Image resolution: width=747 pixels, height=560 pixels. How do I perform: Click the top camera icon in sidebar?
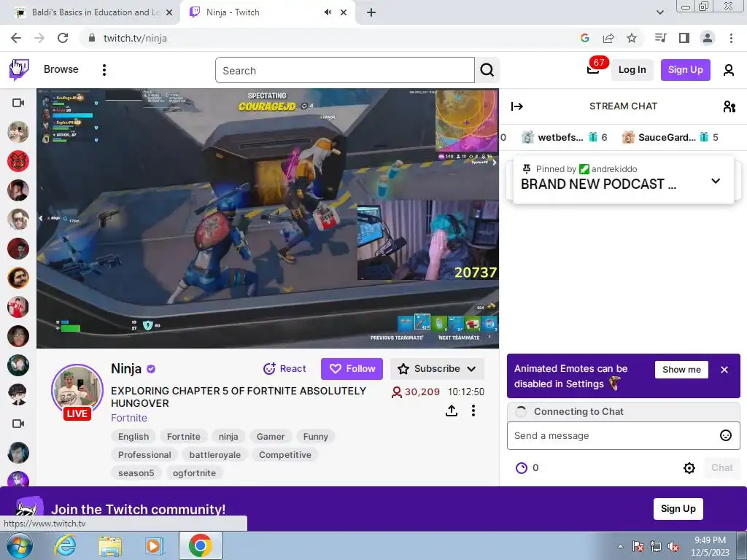point(18,103)
